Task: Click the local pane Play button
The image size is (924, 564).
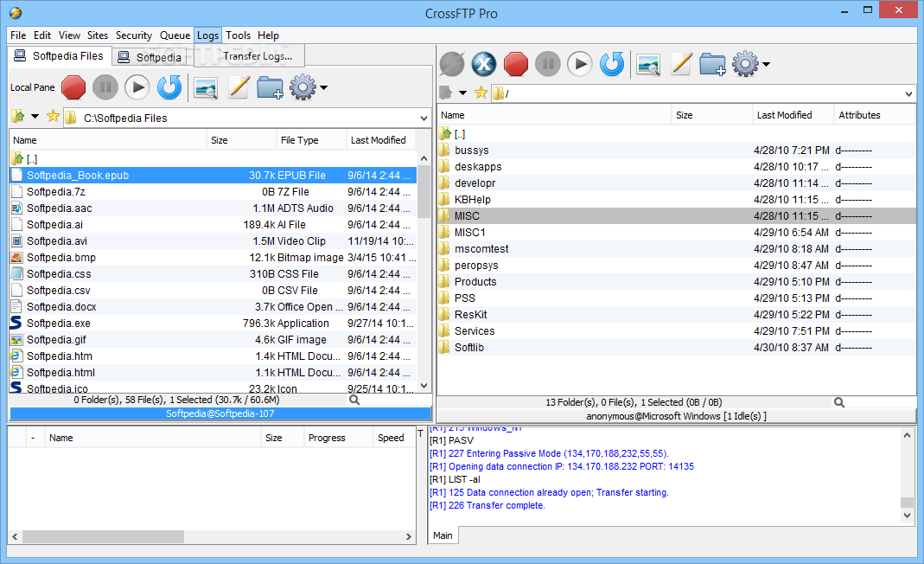Action: point(137,88)
